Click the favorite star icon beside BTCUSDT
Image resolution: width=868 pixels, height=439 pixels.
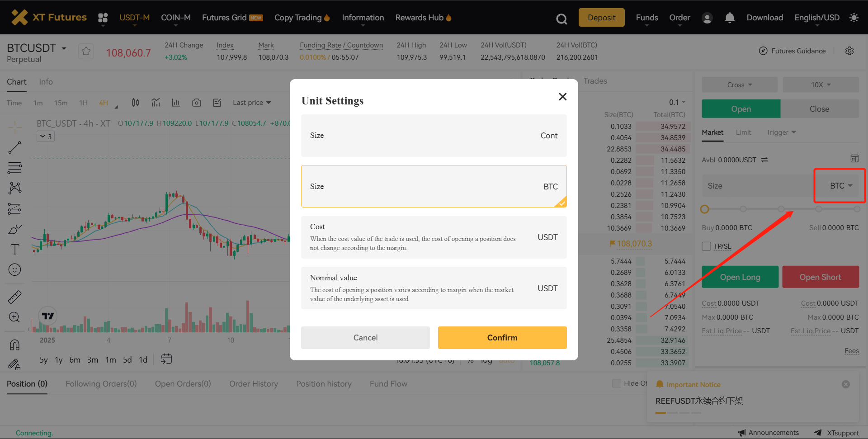tap(86, 52)
